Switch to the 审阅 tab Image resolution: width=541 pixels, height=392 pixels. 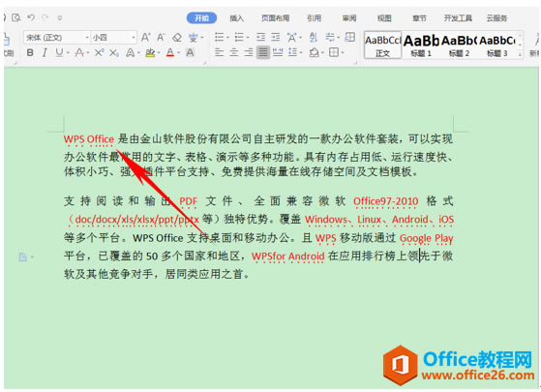349,18
